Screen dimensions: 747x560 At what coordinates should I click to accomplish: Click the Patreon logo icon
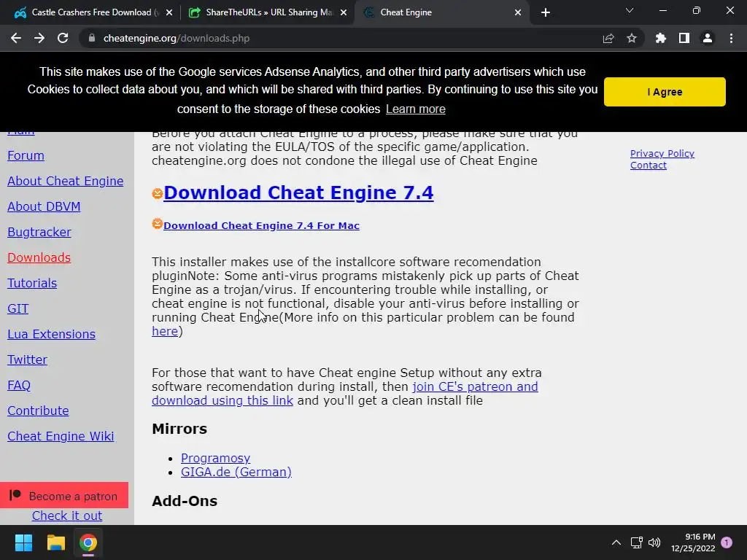point(15,495)
